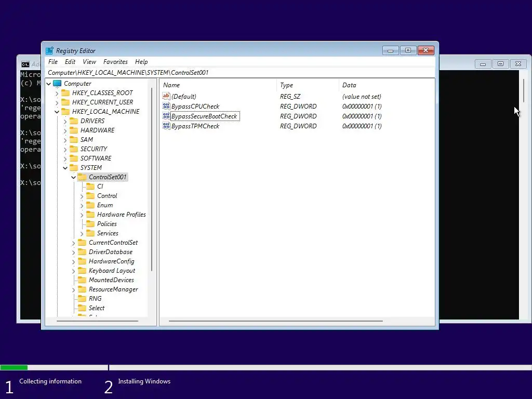Viewport: 532px width, 399px height.
Task: Click the HARDWARE folder icon
Action: tap(74, 130)
